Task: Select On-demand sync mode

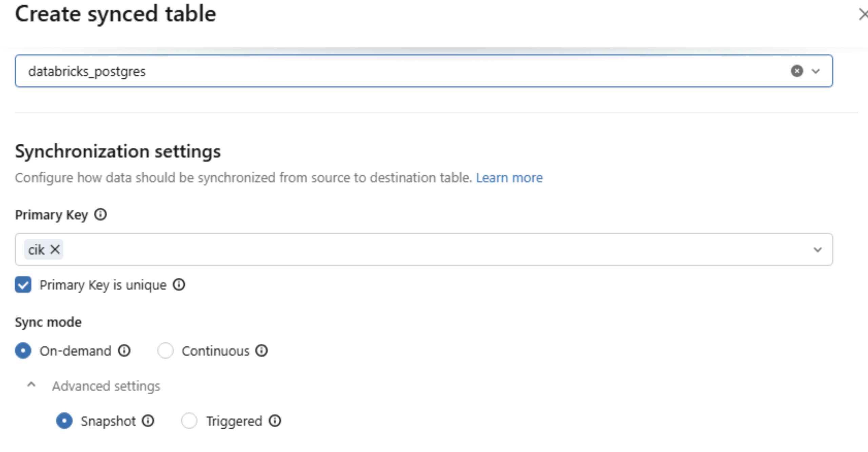Action: [x=23, y=351]
